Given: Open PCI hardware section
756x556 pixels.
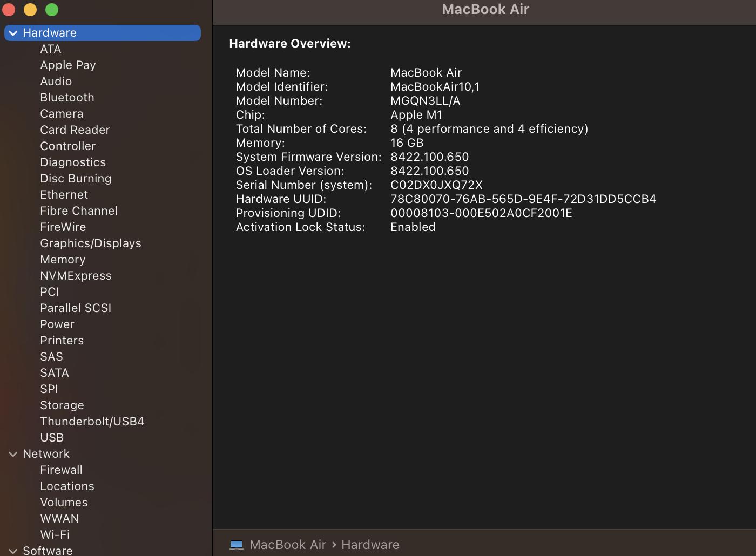Looking at the screenshot, I should (x=50, y=292).
